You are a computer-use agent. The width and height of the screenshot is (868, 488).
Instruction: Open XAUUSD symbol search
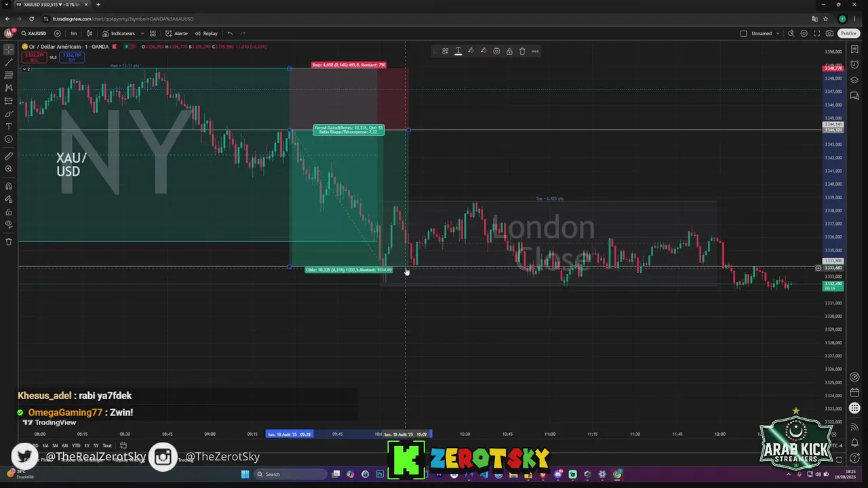coord(34,33)
